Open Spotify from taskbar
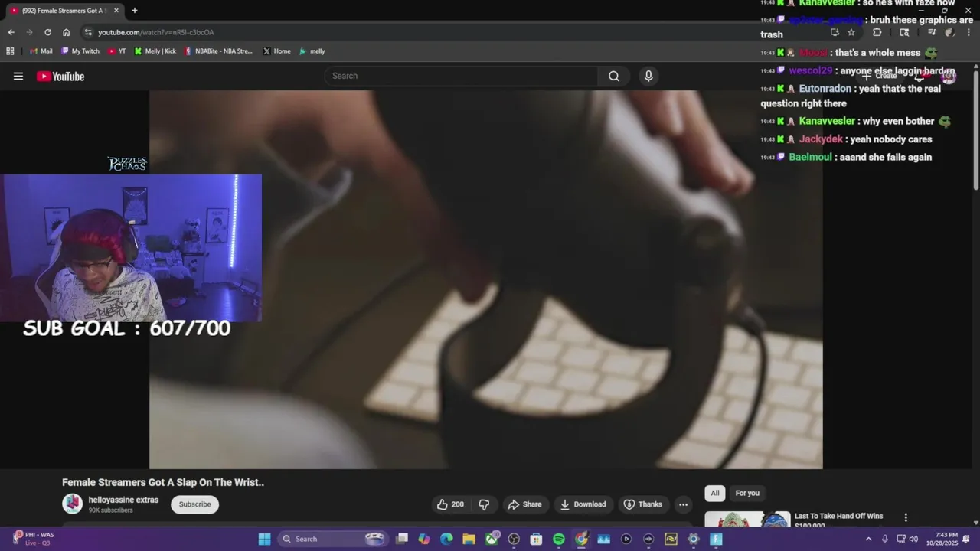This screenshot has width=980, height=551. pyautogui.click(x=559, y=539)
